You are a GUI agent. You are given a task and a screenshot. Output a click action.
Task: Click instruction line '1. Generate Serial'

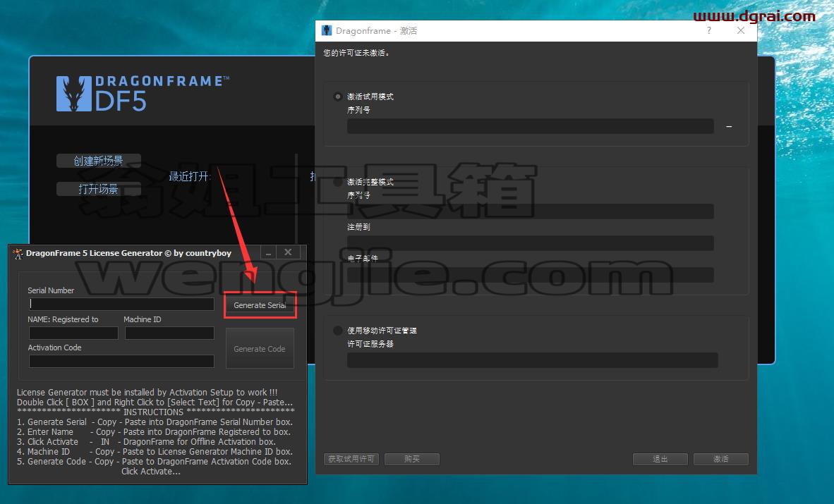point(155,422)
